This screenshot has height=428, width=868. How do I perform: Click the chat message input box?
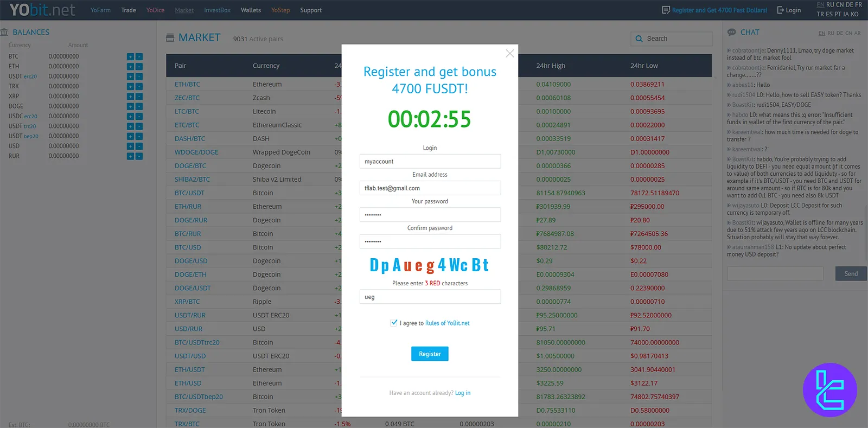click(x=775, y=273)
